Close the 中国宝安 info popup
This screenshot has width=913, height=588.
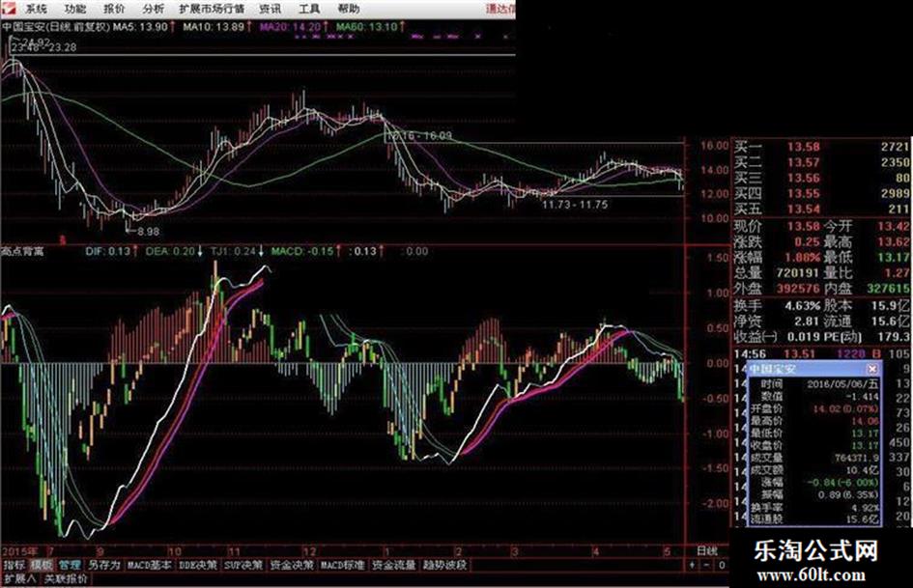coord(871,369)
